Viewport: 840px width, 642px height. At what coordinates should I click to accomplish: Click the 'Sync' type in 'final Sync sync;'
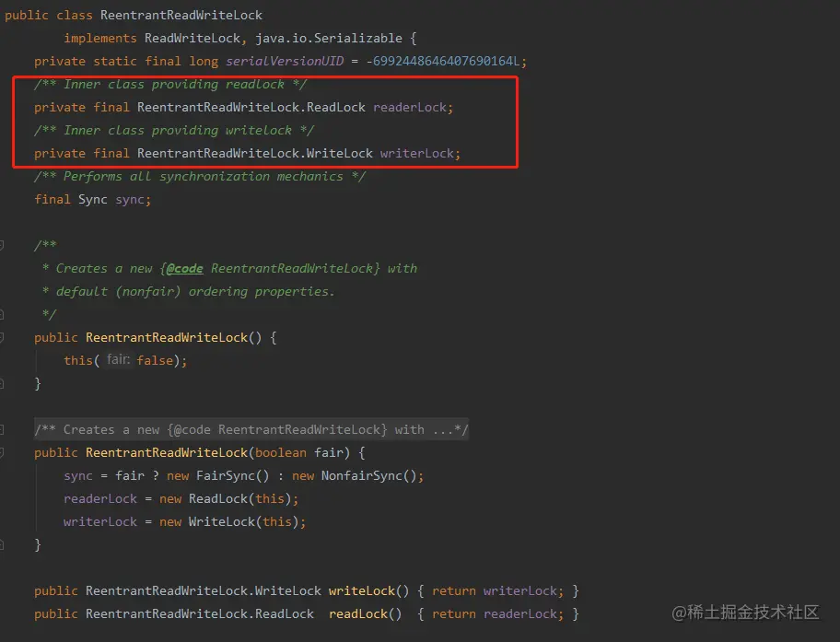point(93,199)
